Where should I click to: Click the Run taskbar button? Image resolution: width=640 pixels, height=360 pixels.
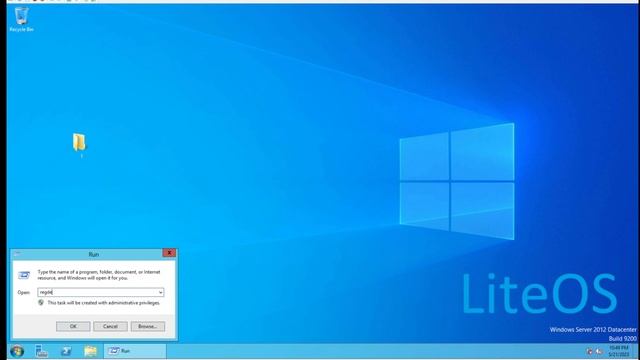(x=135, y=351)
